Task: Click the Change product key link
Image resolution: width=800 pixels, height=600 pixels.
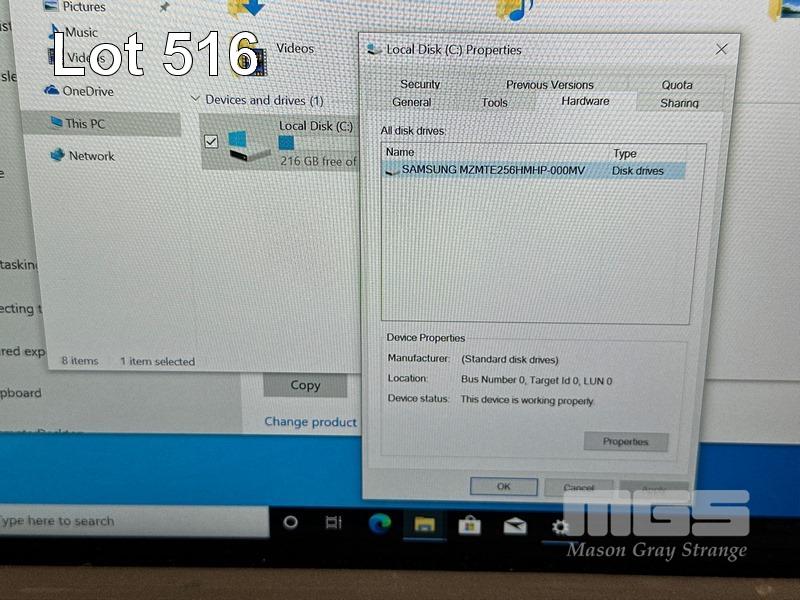Action: [x=310, y=422]
